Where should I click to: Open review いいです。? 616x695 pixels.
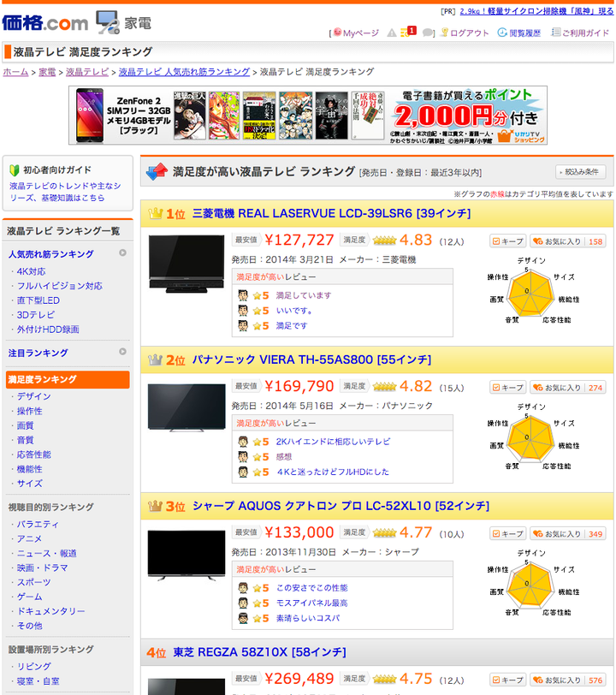coord(293,310)
